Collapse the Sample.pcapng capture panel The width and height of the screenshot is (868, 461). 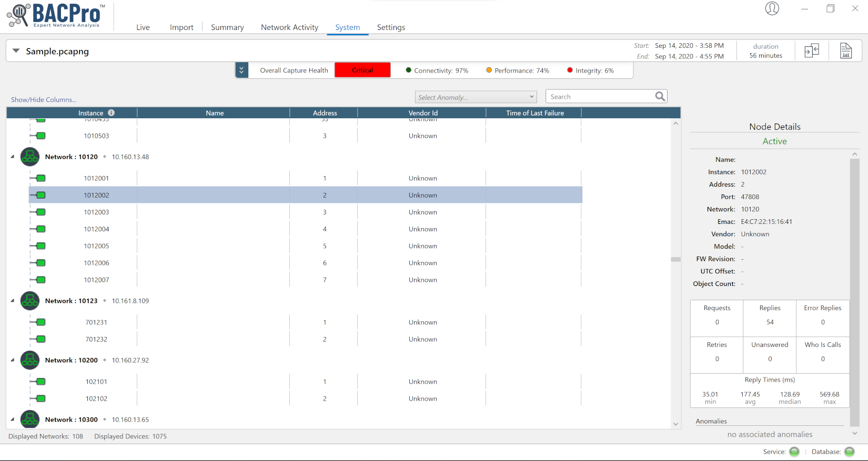16,51
